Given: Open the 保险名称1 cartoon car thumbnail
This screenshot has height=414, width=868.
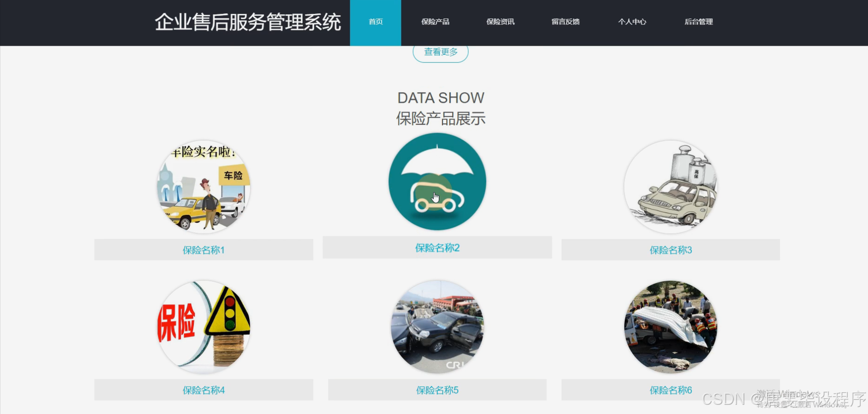Looking at the screenshot, I should (x=204, y=187).
